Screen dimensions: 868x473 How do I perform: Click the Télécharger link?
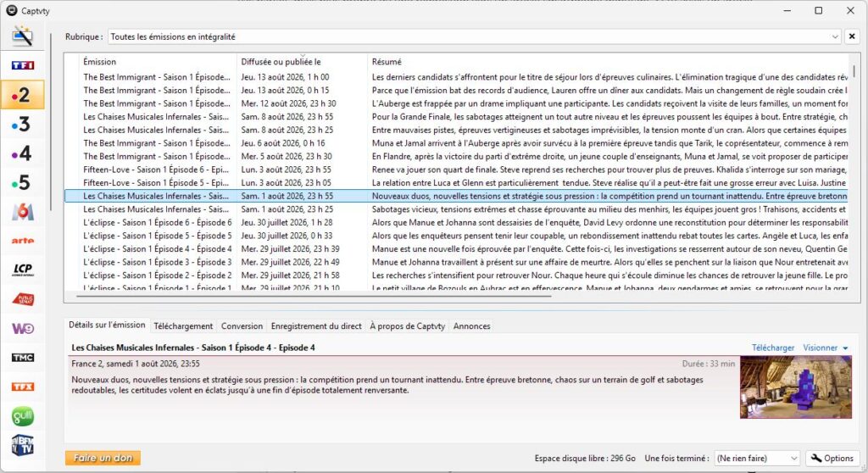pyautogui.click(x=773, y=348)
